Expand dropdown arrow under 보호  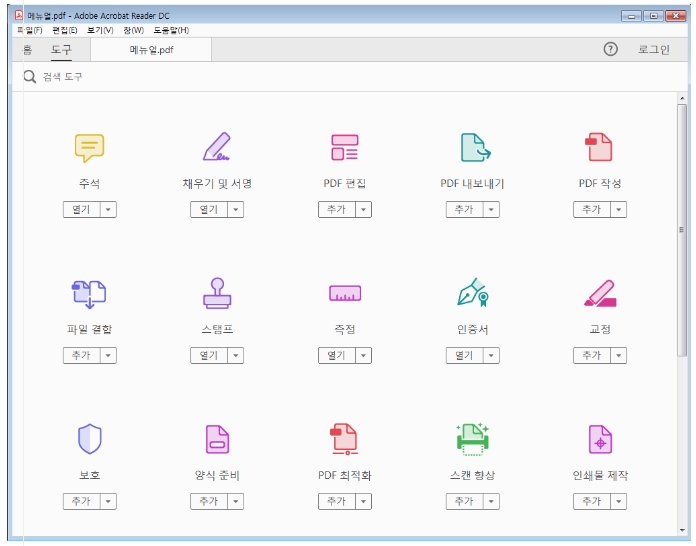point(108,502)
